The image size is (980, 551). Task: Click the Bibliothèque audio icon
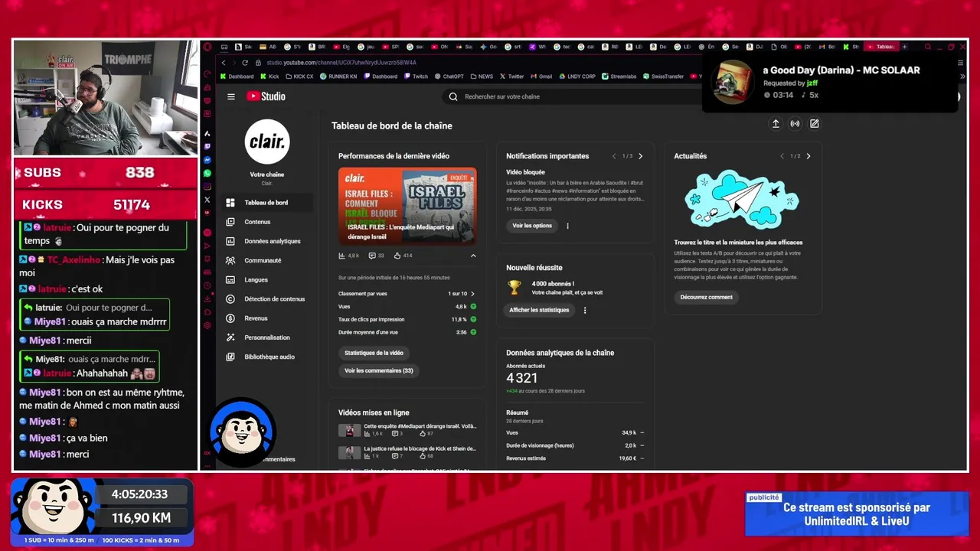[x=230, y=357]
